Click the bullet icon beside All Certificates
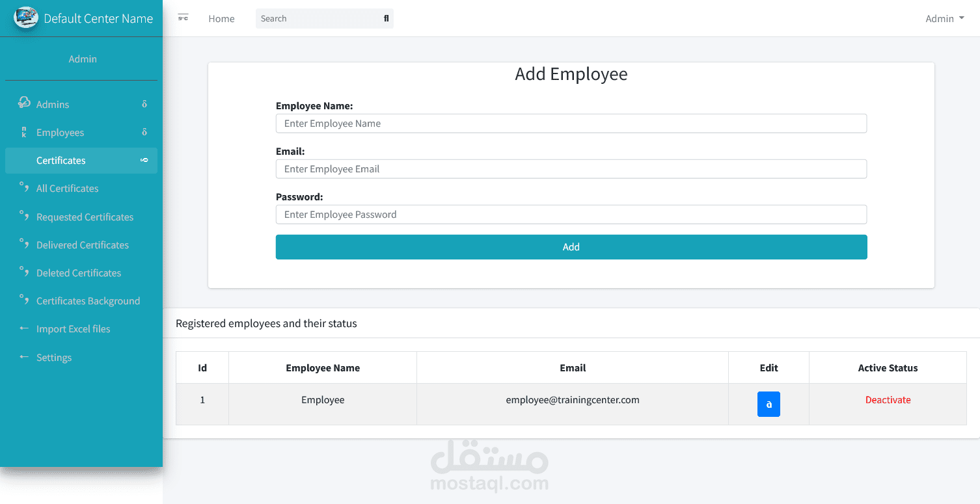This screenshot has width=980, height=504. click(24, 188)
